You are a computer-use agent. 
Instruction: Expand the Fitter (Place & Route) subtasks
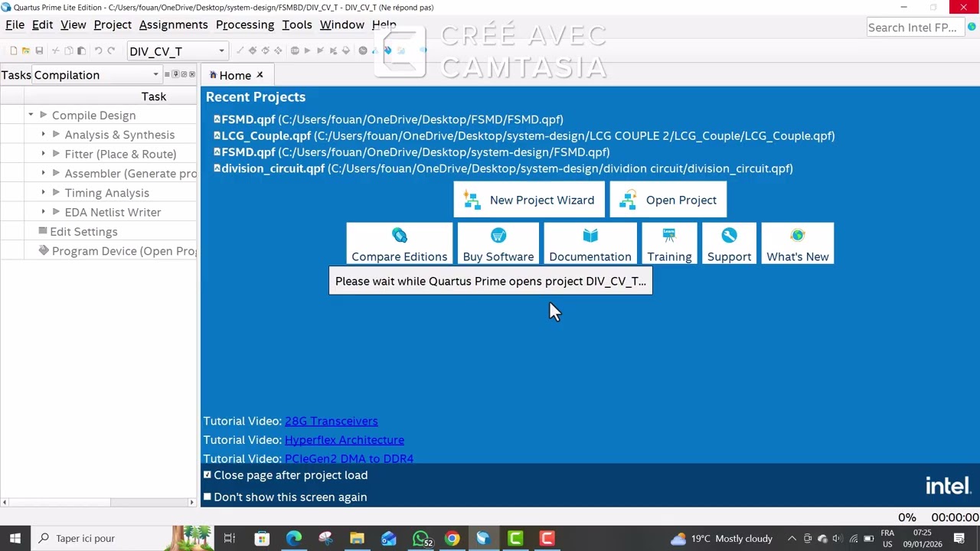point(44,154)
